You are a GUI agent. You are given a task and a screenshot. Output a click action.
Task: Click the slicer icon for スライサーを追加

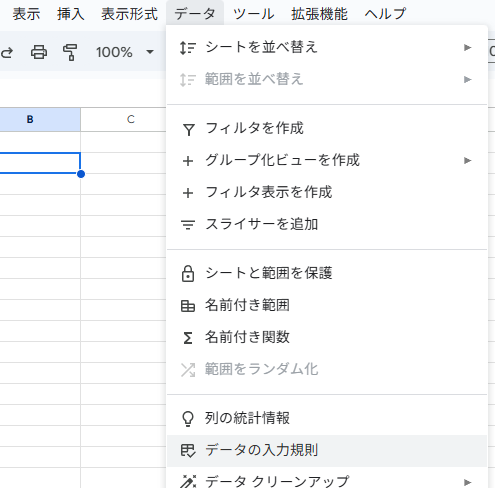(x=188, y=225)
